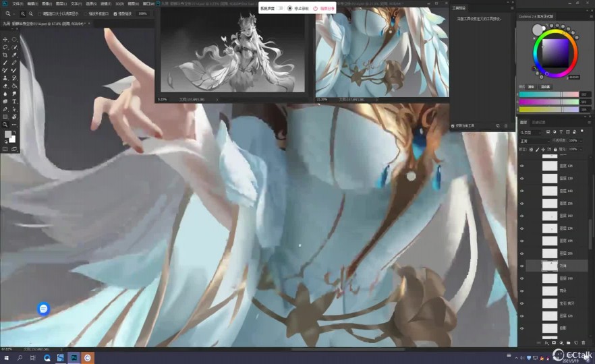Screen dimensions: 595x364
Task: Reset default foreground and background colors
Action: [5, 142]
